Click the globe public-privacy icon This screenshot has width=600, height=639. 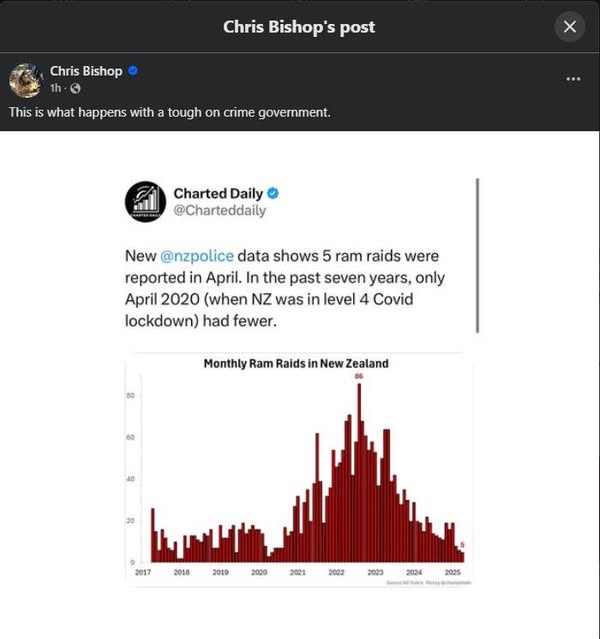pos(75,88)
